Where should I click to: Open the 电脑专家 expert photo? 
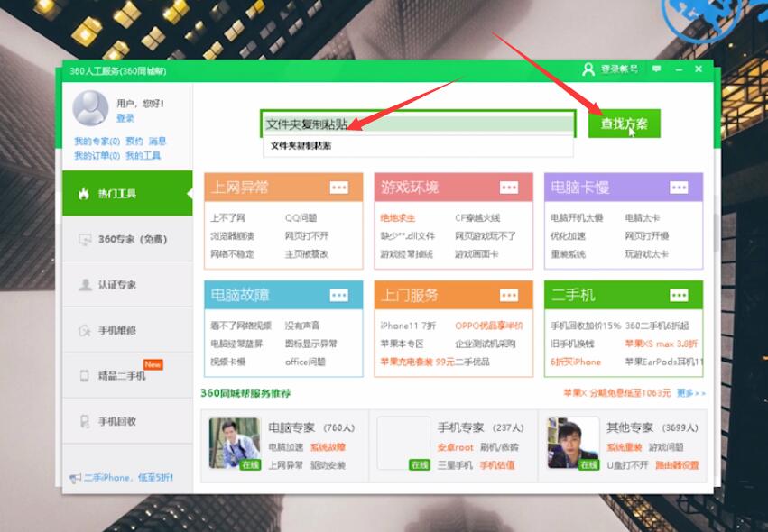click(x=235, y=444)
